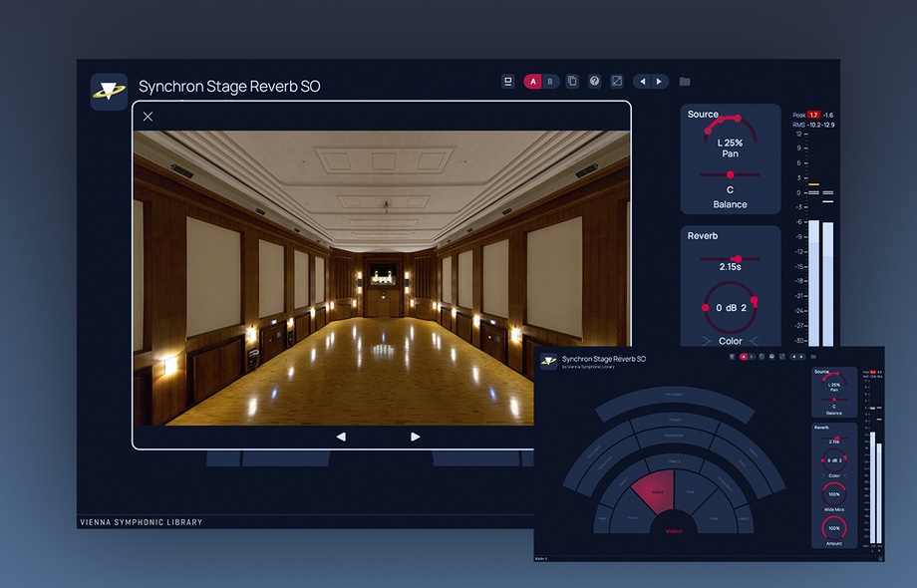This screenshot has width=917, height=588.
Task: Click the VSL logo on the smaller window's header
Action: click(x=550, y=363)
